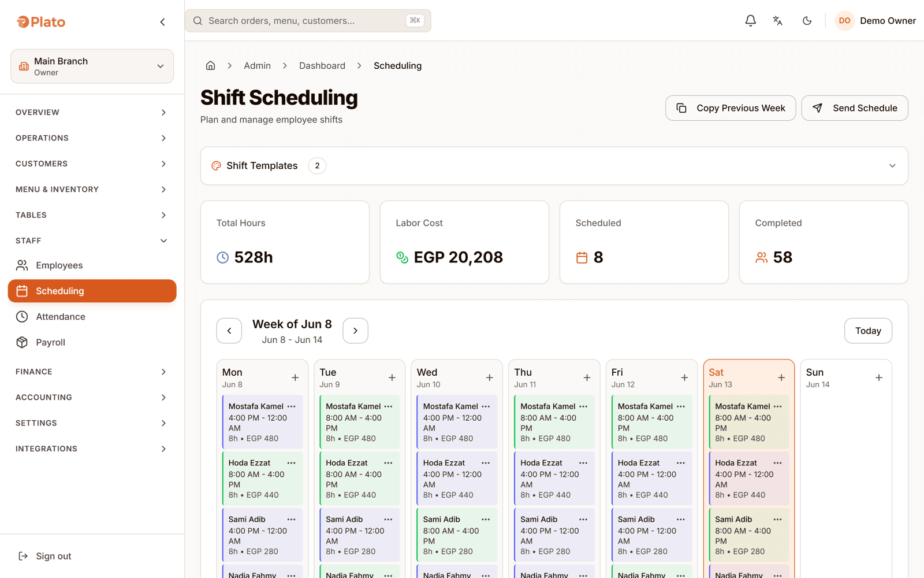924x578 pixels.
Task: Open Sami Adib Wednesday shift card
Action: 457,535
